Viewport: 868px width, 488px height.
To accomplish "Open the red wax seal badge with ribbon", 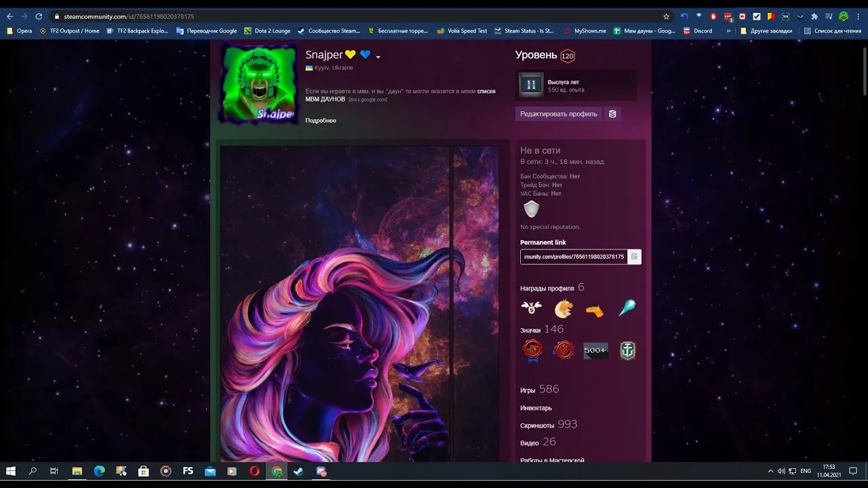I will [x=532, y=351].
